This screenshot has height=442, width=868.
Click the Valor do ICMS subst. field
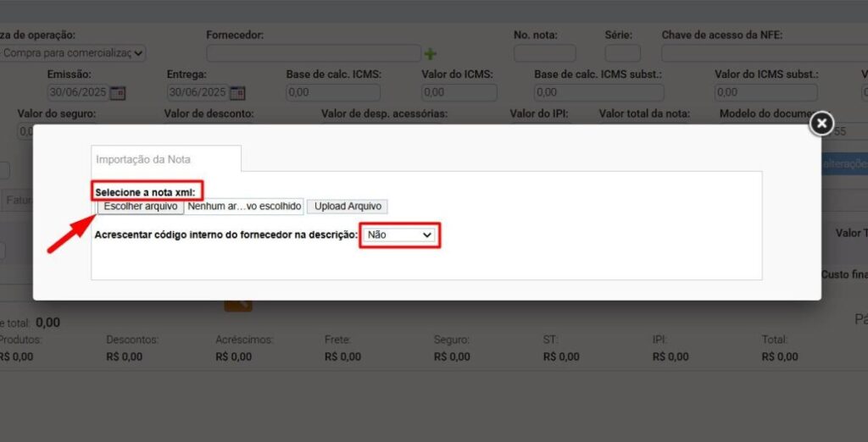[x=765, y=92]
